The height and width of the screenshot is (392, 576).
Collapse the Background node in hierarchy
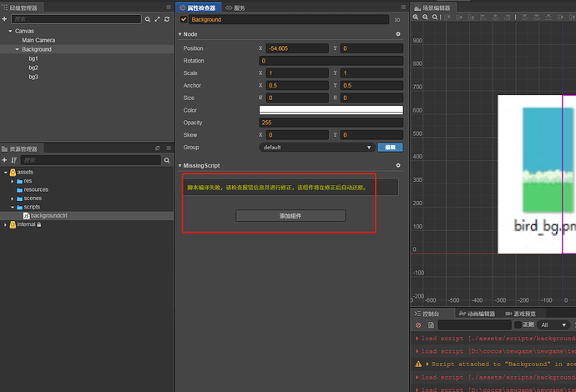coord(17,49)
